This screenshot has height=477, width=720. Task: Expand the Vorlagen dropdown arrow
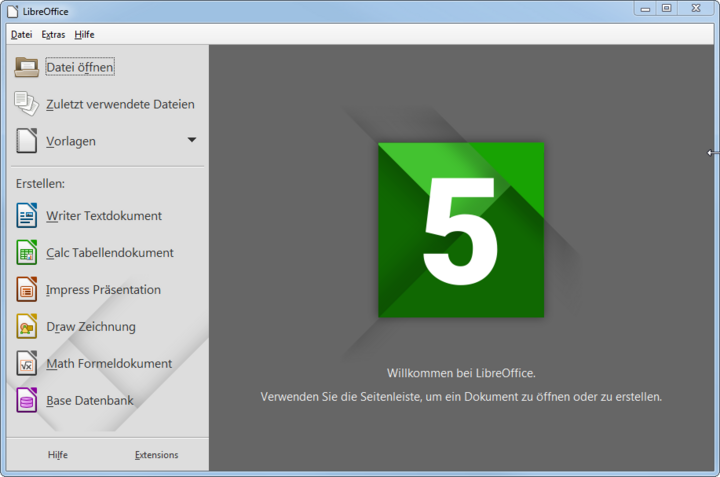pos(192,140)
